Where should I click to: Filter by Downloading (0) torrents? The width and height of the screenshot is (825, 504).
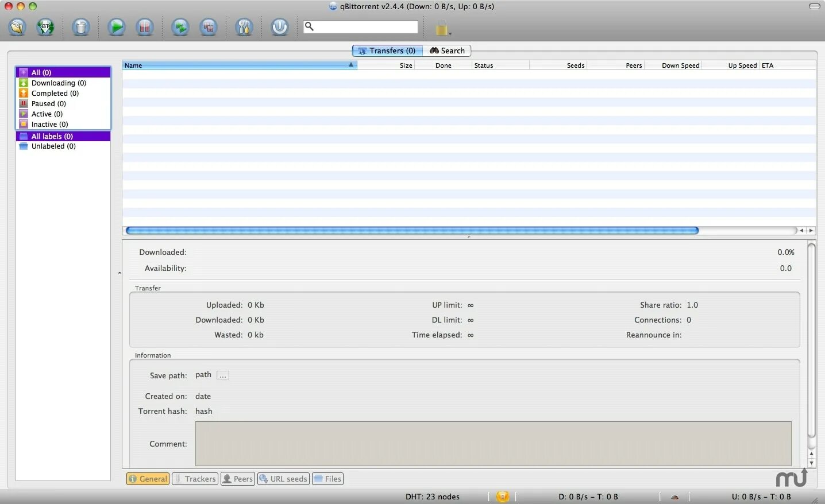pos(63,83)
